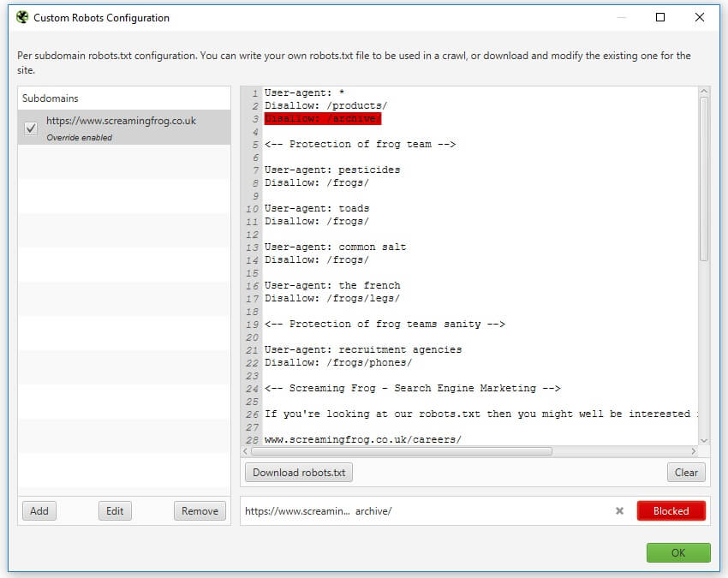The image size is (728, 578).
Task: Click the horizontal scrollbar left arrow
Action: (246, 450)
